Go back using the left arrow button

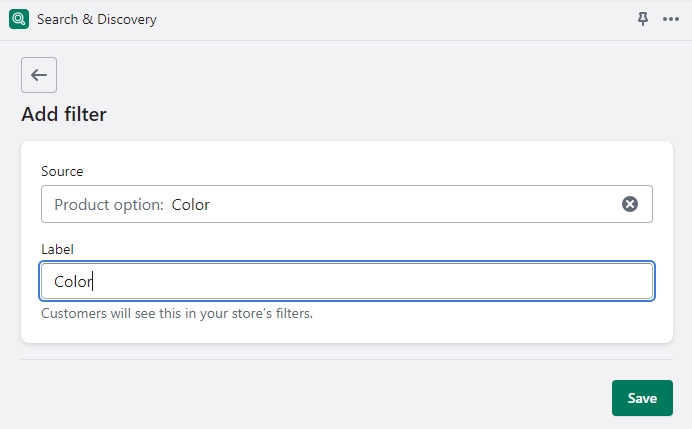tap(39, 75)
